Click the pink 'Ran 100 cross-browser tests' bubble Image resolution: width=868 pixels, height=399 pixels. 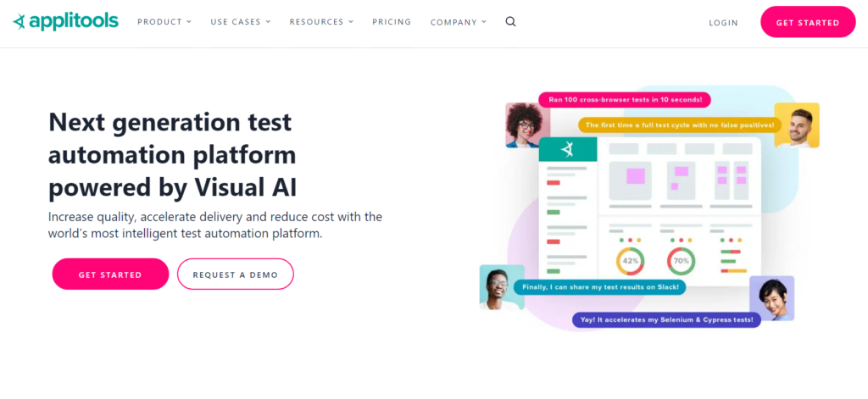tap(625, 100)
